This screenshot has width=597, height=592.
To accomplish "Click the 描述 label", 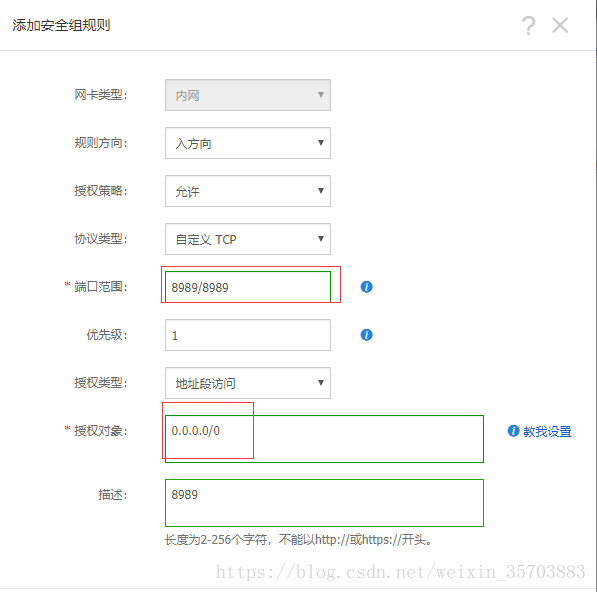I will click(113, 495).
